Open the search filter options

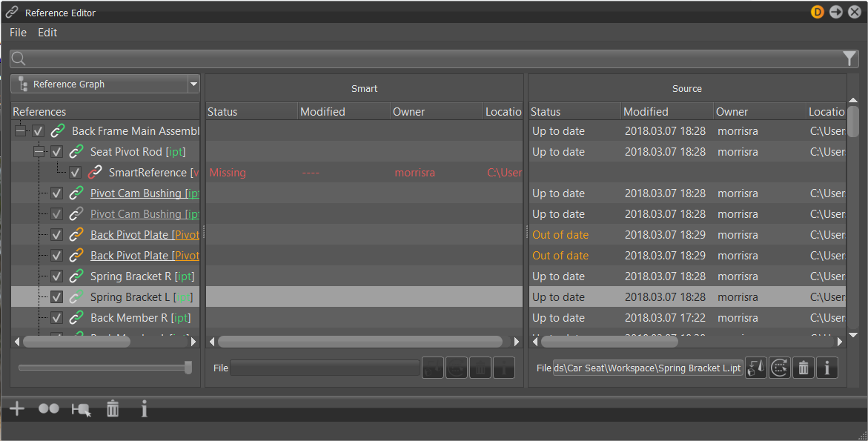(x=849, y=59)
